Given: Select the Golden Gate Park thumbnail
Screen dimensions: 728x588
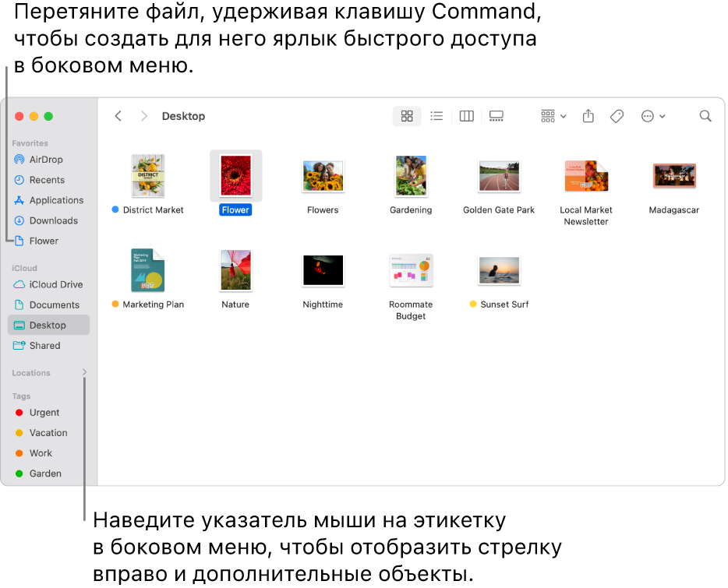Looking at the screenshot, I should tap(499, 176).
